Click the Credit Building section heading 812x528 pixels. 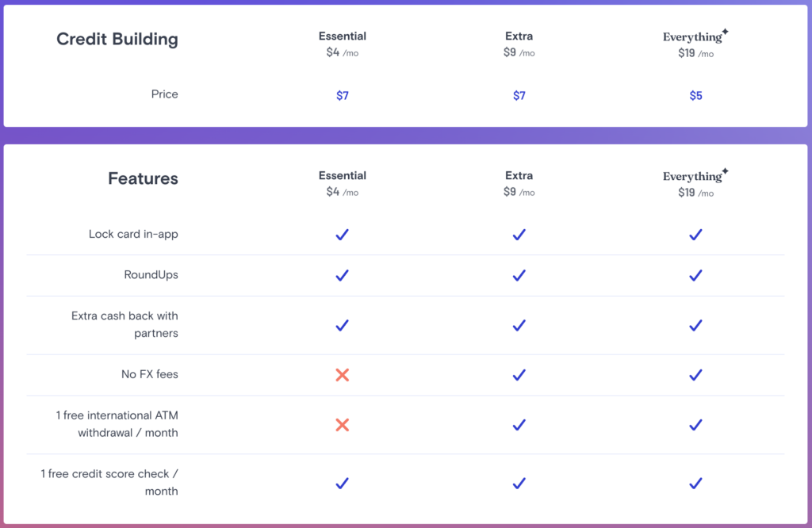coord(117,40)
